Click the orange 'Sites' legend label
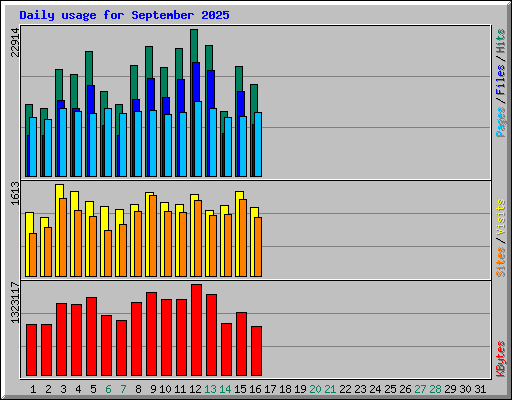Image resolution: width=512 pixels, height=400 pixels. [x=501, y=262]
